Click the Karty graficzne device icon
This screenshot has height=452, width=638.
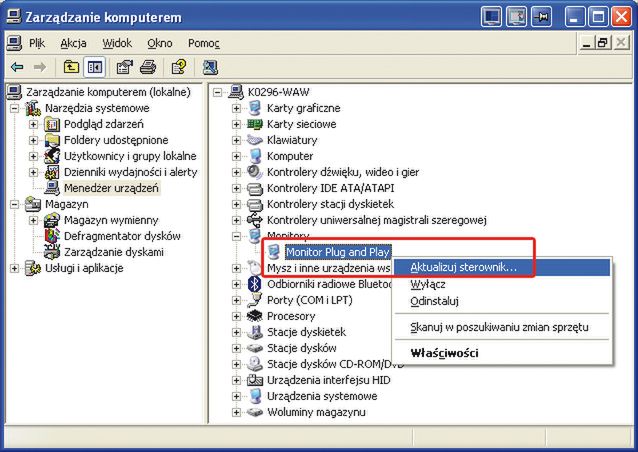(255, 108)
